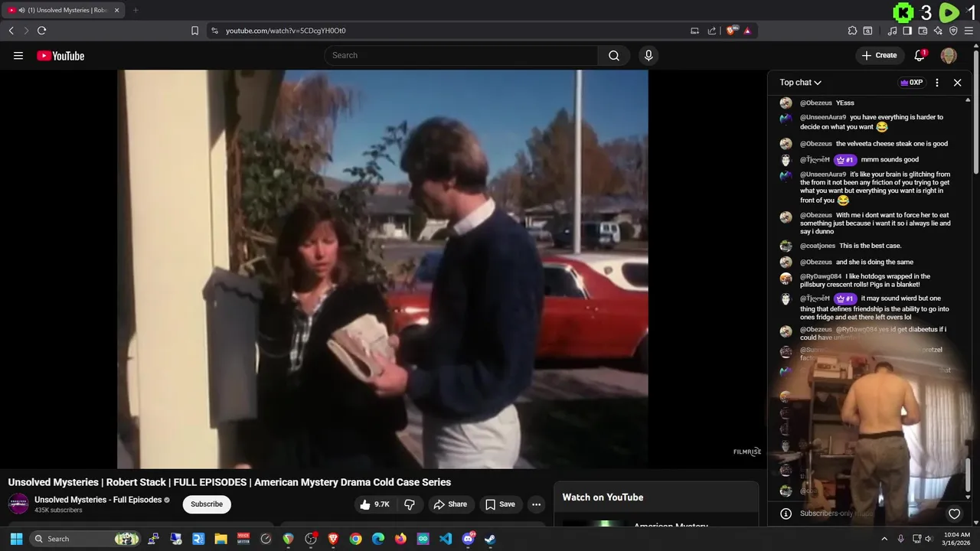Click the green Kick overlay icon
Image resolution: width=980 pixels, height=551 pixels.
(904, 12)
